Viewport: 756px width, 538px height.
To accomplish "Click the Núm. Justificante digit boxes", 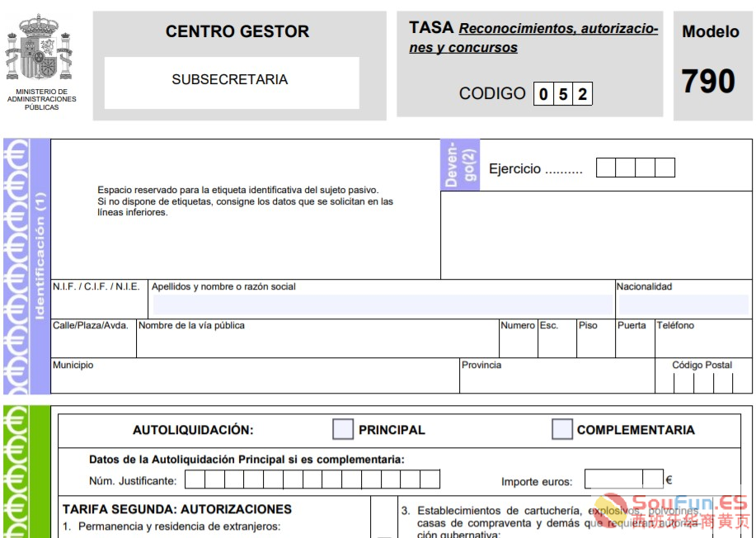I will click(312, 479).
